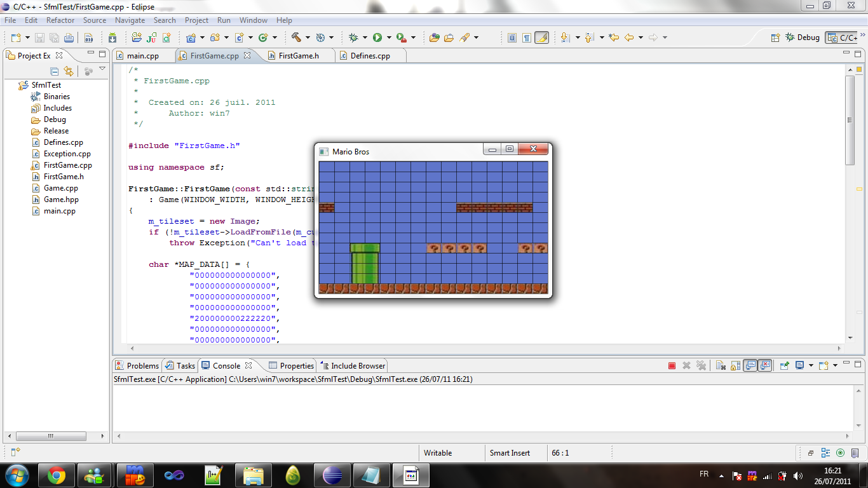Toggle Mark Occurrences highlighter button
Image resolution: width=868 pixels, height=488 pixels.
(x=542, y=37)
